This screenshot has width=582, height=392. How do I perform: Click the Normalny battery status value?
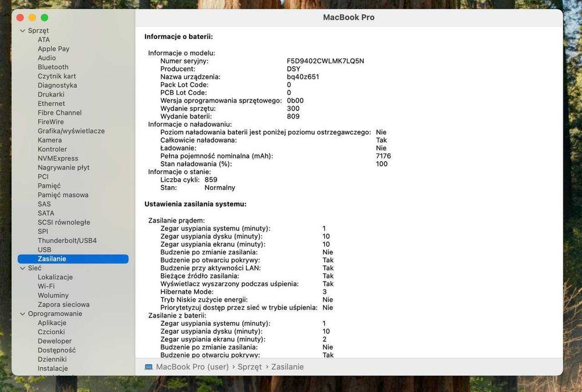pos(220,188)
